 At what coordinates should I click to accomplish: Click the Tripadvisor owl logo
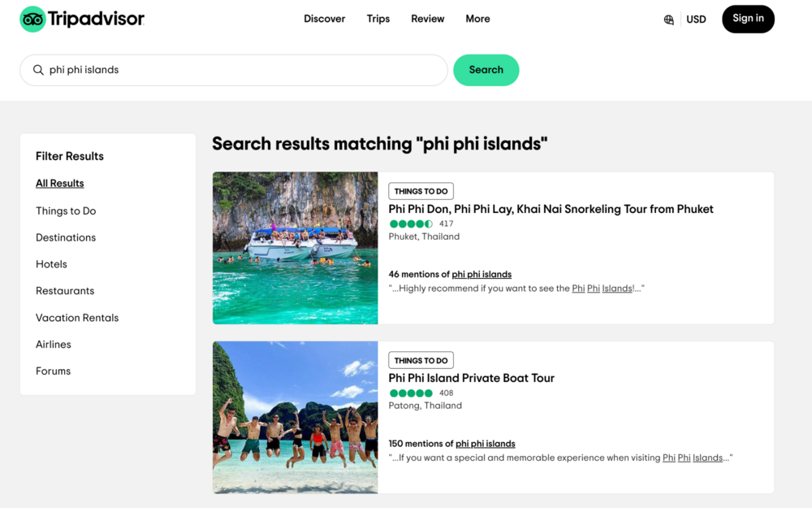pos(33,19)
